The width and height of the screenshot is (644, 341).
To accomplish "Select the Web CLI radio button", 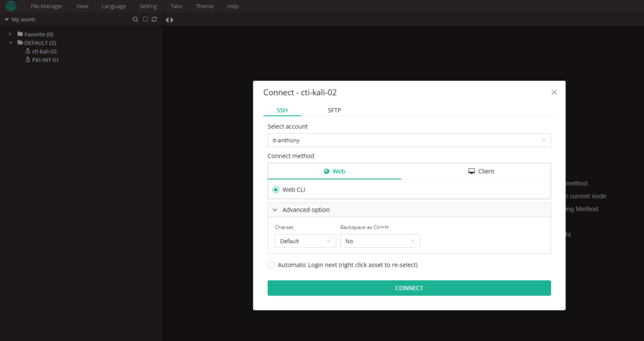I will (x=275, y=190).
